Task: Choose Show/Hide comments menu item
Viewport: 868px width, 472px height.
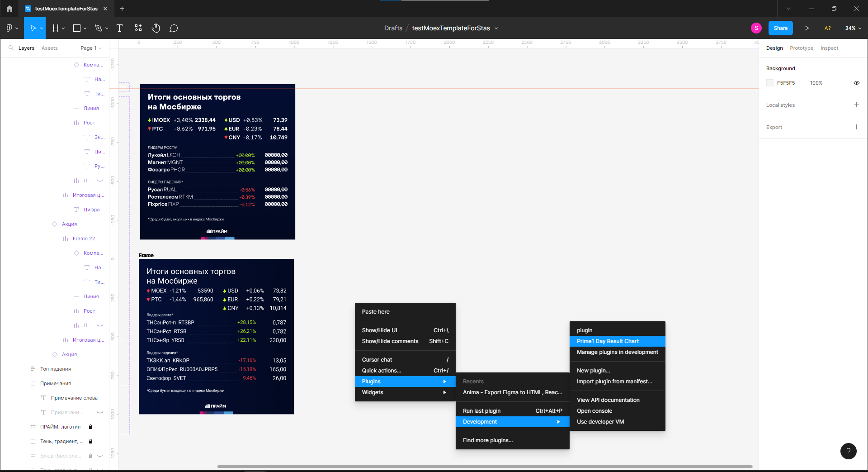Action: [405, 341]
